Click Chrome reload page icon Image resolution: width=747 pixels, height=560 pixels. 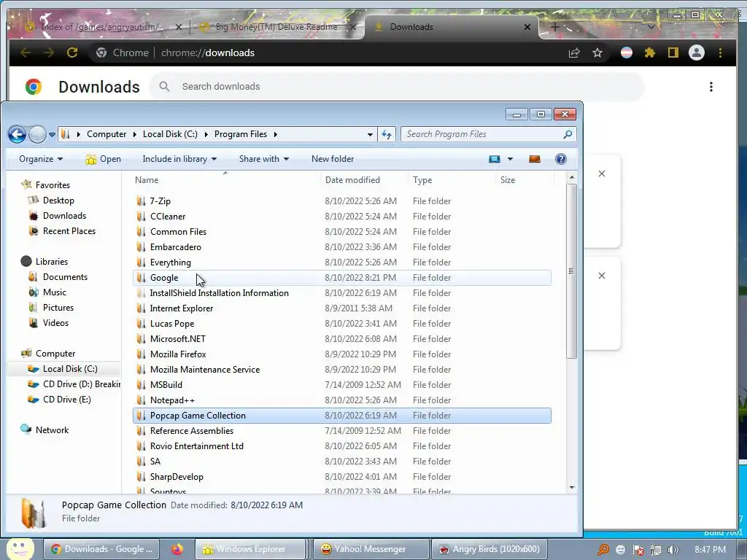72,52
